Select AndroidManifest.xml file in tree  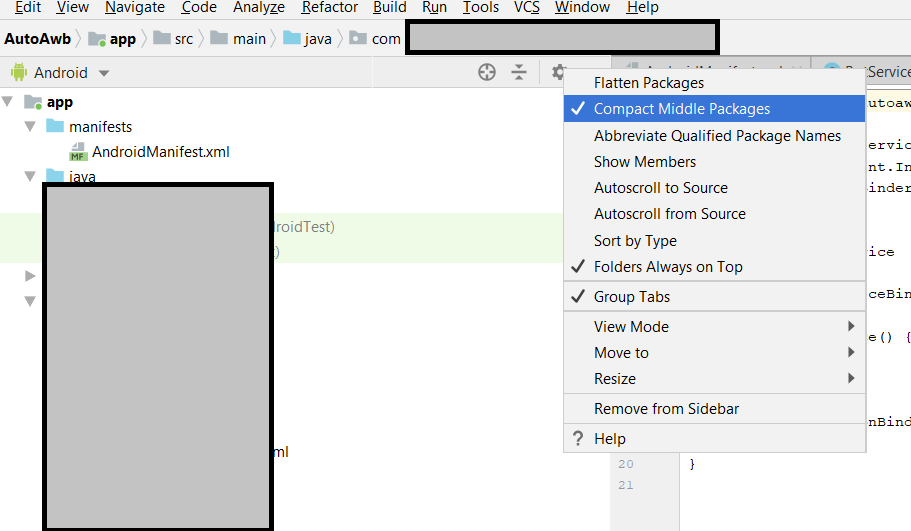click(x=161, y=152)
